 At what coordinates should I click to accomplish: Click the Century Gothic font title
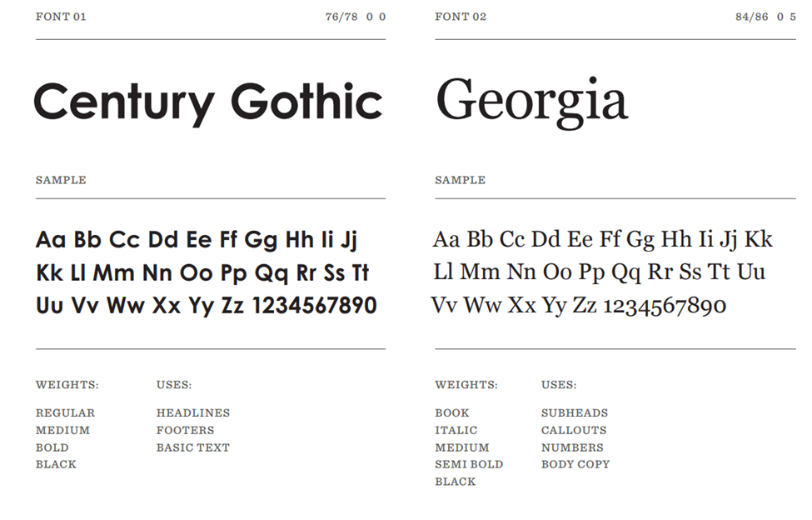point(208,103)
